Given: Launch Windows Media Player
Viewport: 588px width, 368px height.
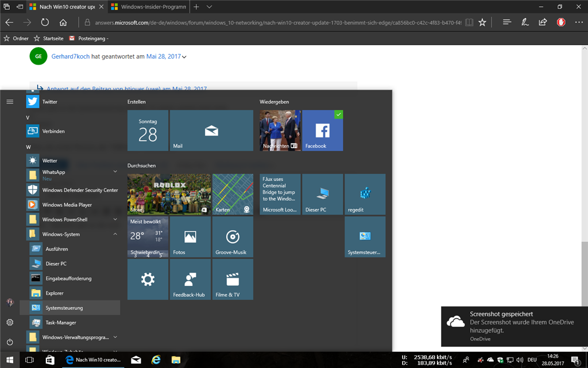Looking at the screenshot, I should [73, 205].
